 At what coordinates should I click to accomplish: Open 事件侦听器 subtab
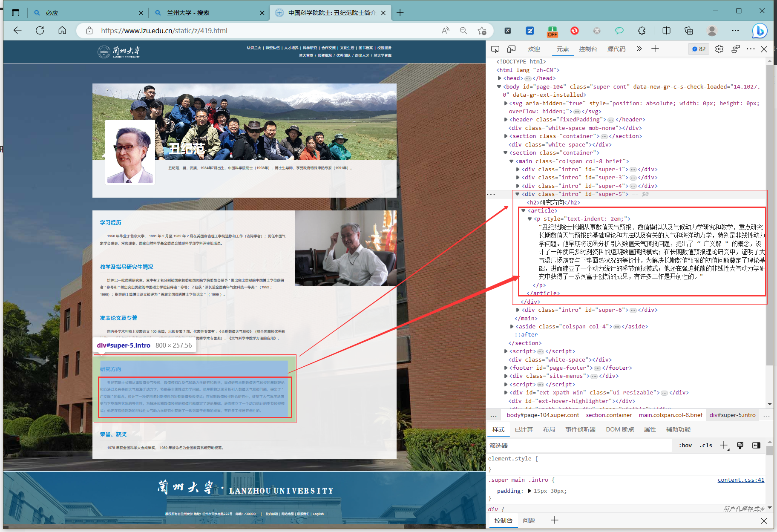tap(581, 429)
